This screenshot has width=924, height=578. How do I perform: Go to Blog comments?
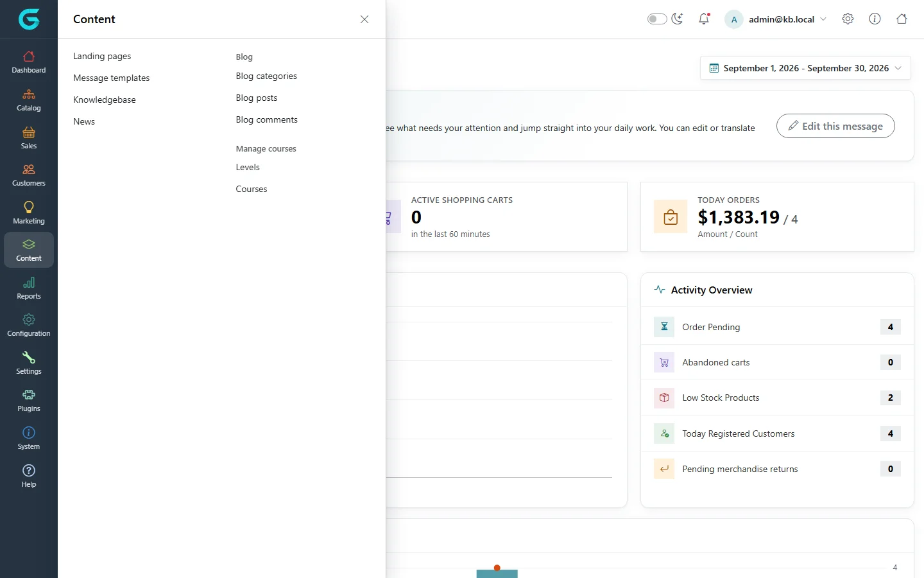[x=267, y=119]
